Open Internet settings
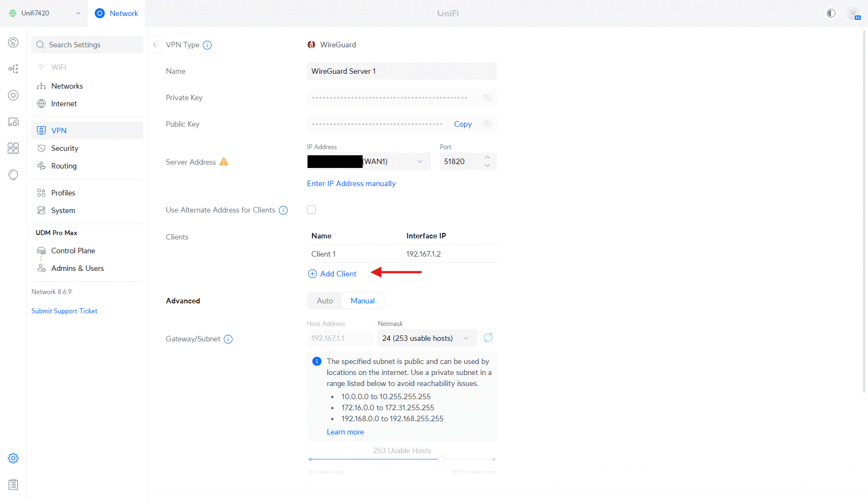This screenshot has height=500, width=868. [87, 104]
